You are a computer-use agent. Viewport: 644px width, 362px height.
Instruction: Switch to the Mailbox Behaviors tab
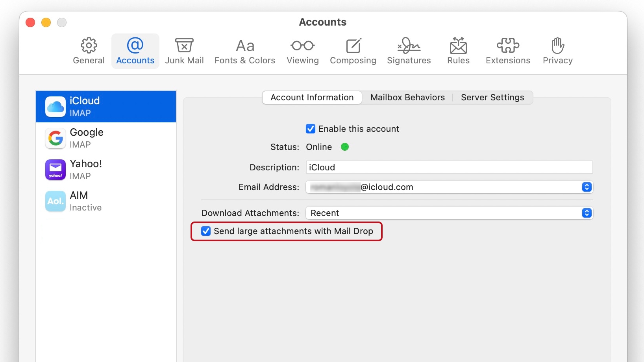[407, 97]
